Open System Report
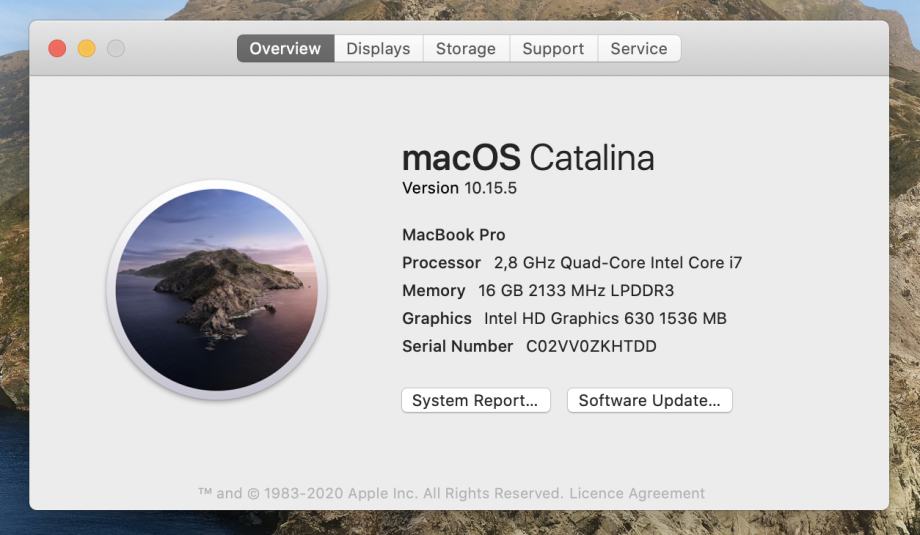The width and height of the screenshot is (920, 535). [x=475, y=401]
